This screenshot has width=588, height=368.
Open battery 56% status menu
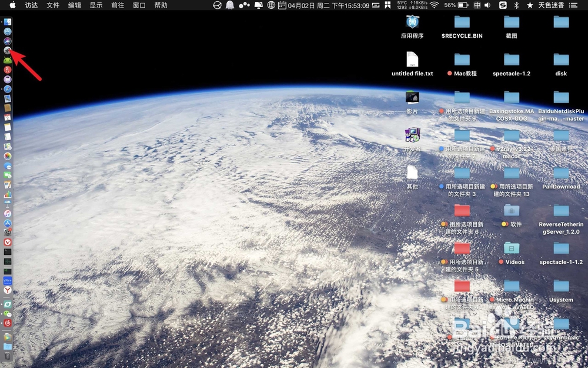(x=456, y=5)
